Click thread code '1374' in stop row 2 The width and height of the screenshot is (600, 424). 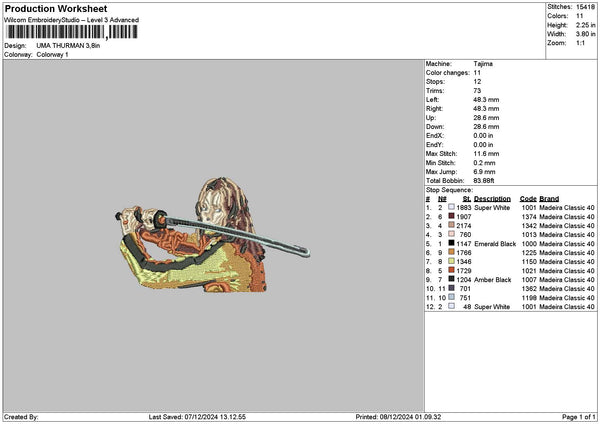529,217
